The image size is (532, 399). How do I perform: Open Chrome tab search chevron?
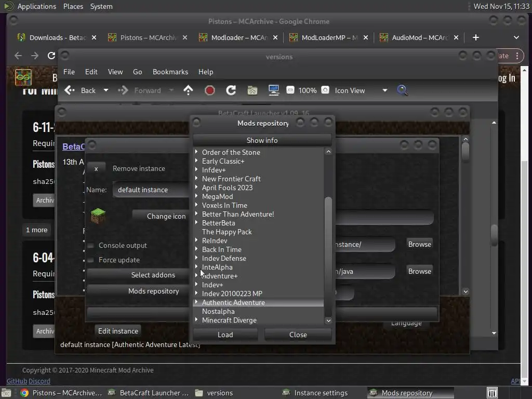516,37
